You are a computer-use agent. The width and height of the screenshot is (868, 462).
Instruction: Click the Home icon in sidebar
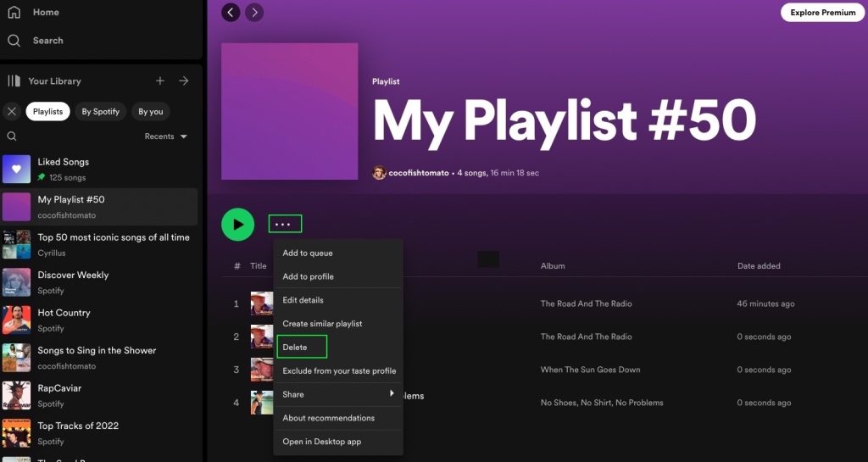(14, 13)
